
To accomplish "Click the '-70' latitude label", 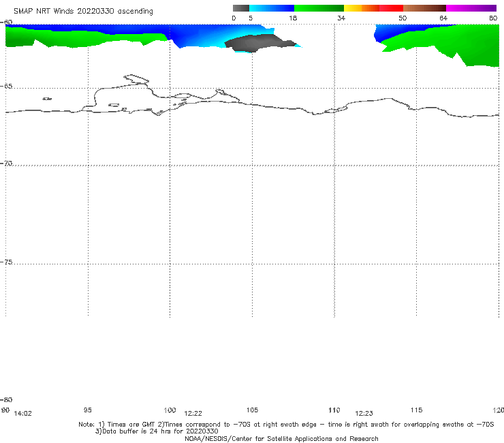I will click(6, 164).
